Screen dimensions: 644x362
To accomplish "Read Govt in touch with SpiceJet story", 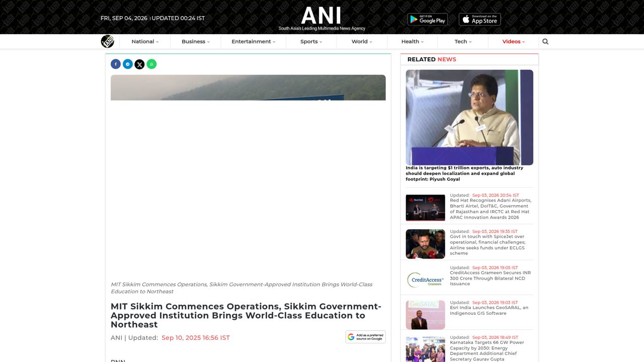I will click(488, 245).
